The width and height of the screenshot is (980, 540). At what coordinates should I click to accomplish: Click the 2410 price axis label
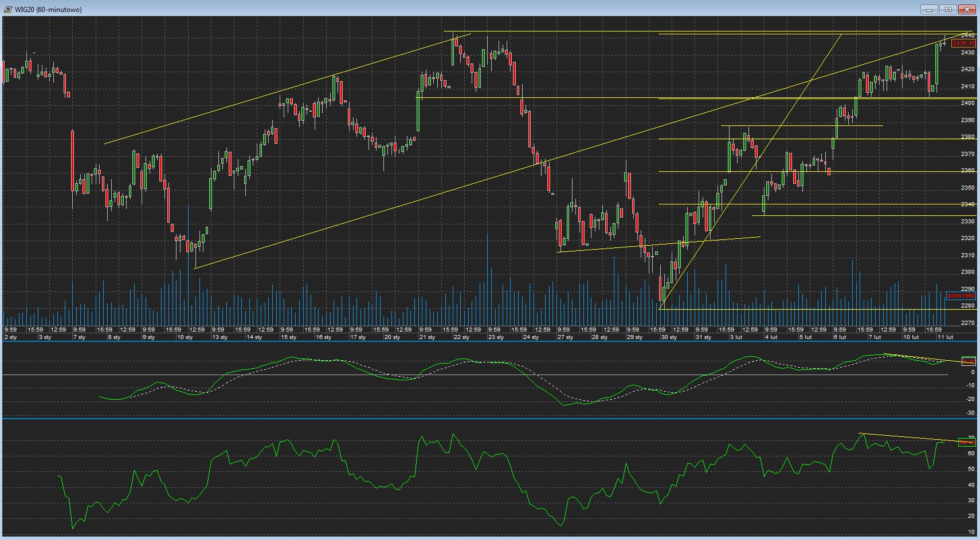pos(967,86)
